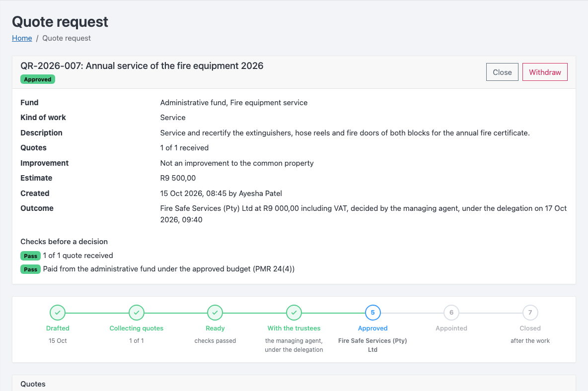Click the 'With the trustees' step label

pyautogui.click(x=294, y=328)
